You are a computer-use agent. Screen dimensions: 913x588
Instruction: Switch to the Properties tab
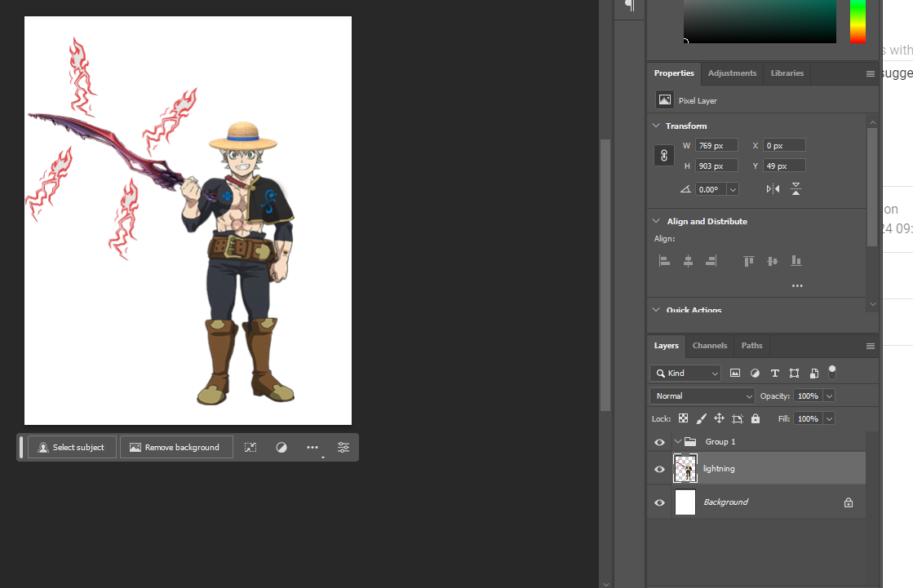pyautogui.click(x=674, y=73)
